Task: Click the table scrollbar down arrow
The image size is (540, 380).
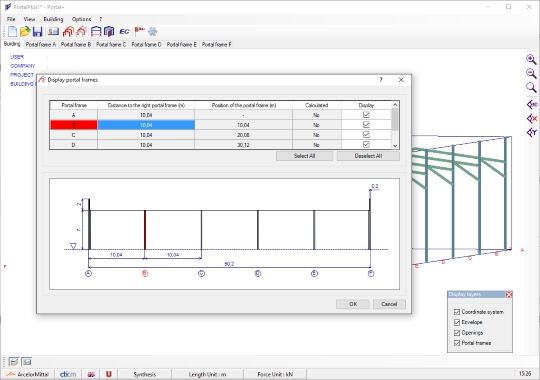Action: click(x=395, y=146)
